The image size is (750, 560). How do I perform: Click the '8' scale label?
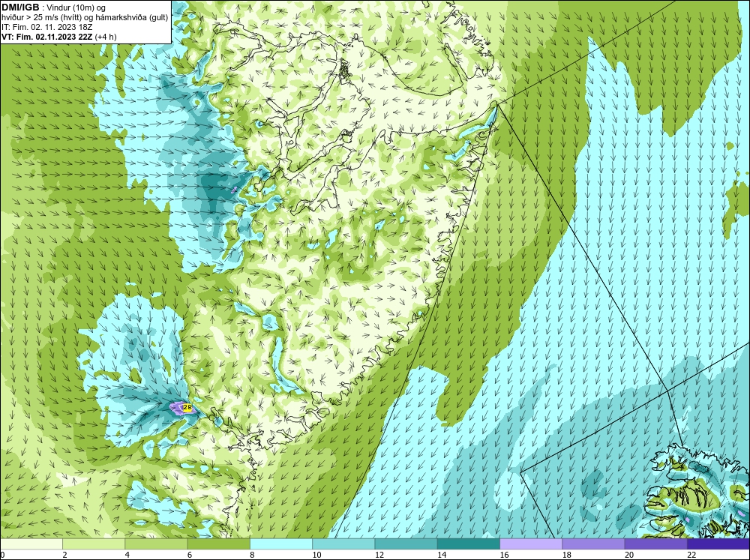(x=252, y=555)
